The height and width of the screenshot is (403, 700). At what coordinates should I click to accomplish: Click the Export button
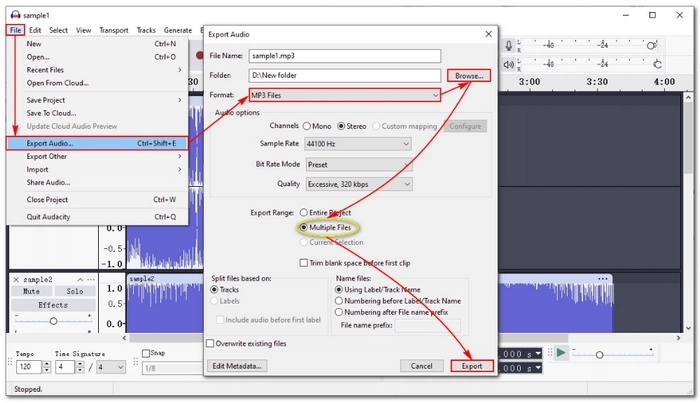pos(472,366)
